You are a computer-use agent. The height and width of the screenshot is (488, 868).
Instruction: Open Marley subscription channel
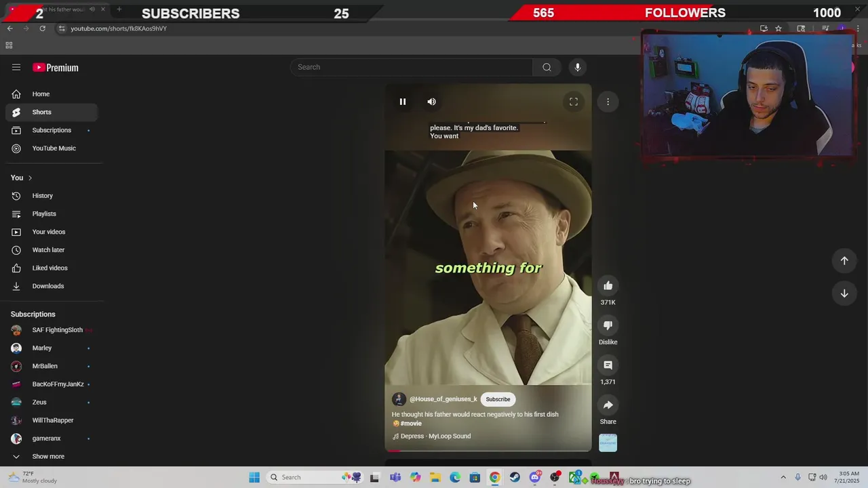(x=52, y=348)
